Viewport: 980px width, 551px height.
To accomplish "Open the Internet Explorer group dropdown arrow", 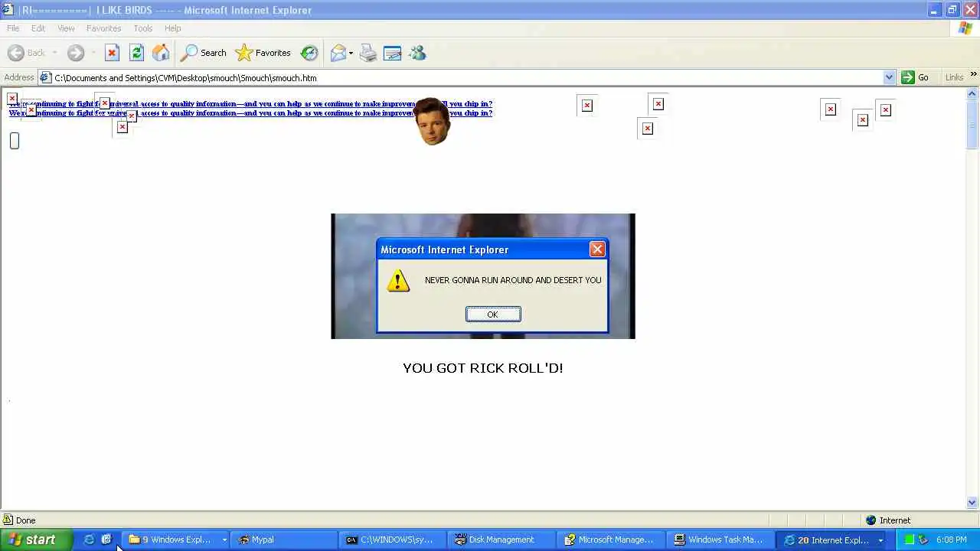I will point(880,540).
